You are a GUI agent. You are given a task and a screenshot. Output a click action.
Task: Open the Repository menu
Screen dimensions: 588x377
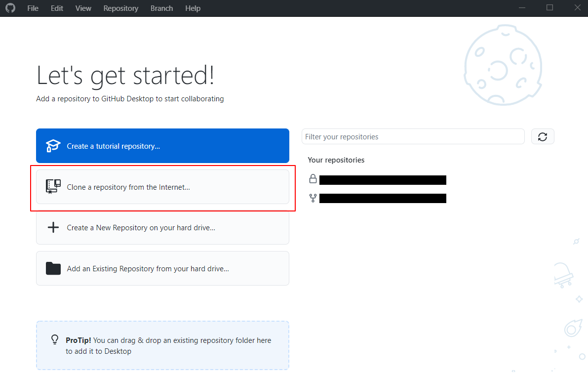120,8
